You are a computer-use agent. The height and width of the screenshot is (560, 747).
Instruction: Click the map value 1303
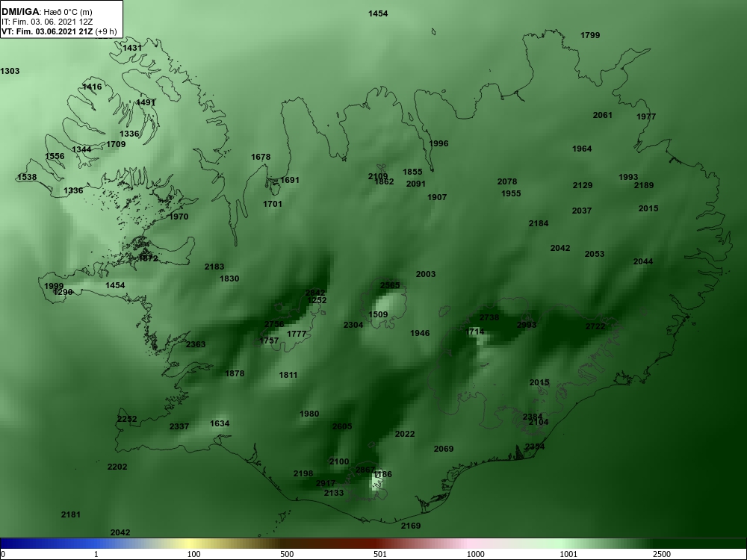tap(10, 71)
